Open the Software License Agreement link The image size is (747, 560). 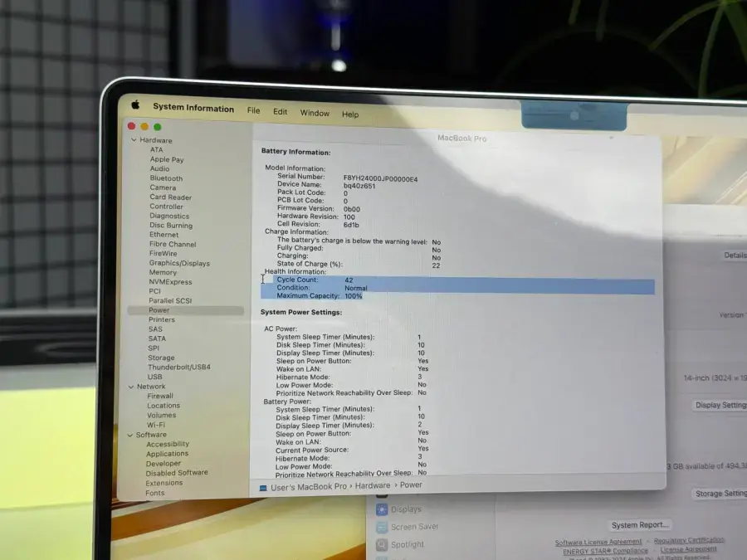(x=598, y=543)
